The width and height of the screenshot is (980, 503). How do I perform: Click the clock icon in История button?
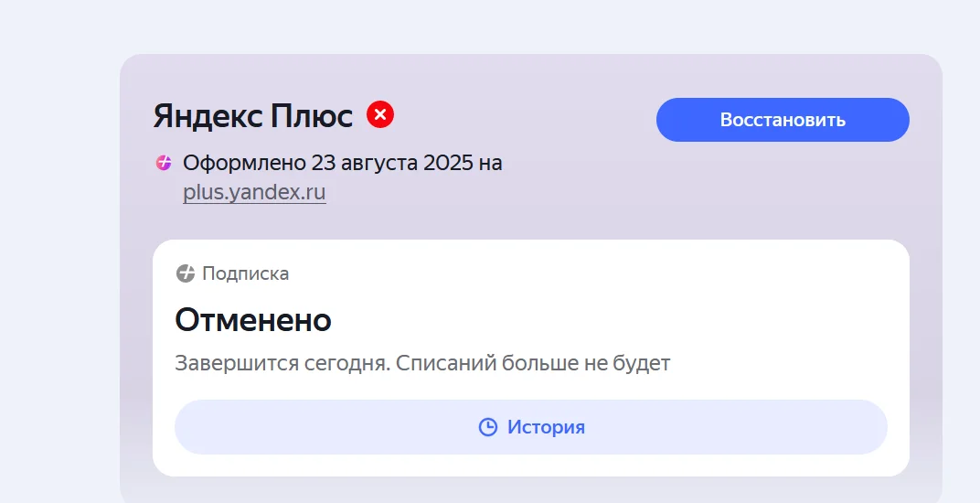(x=487, y=427)
